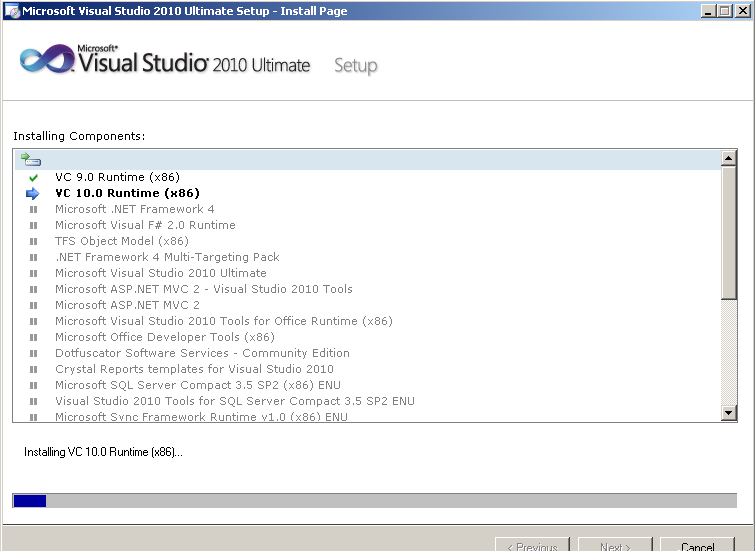The height and width of the screenshot is (551, 755).
Task: Click pending icon beside Dotfuscator Software Services
Action: [x=33, y=354]
